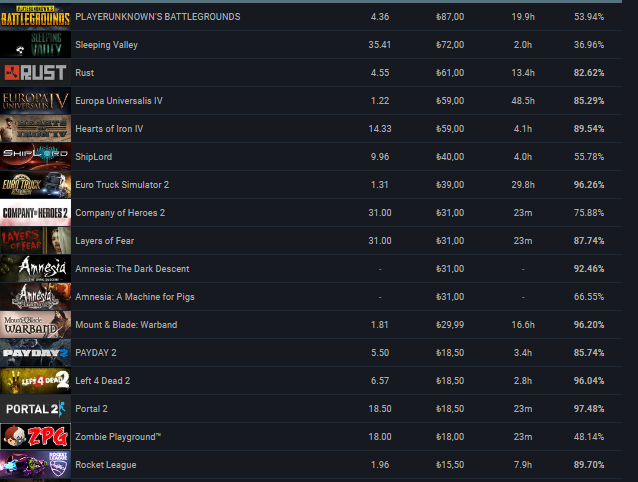Screen dimensions: 638x482
Task: Open the Left 4 Dead 2 thumbnail
Action: pos(35,381)
